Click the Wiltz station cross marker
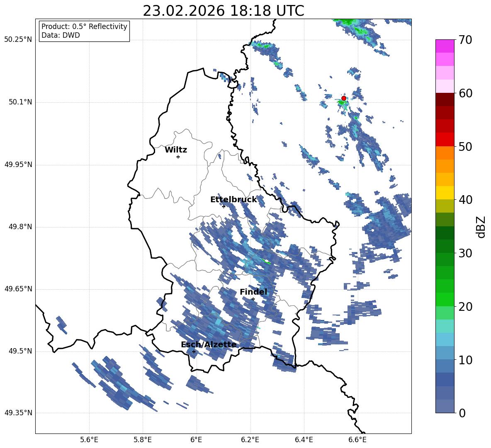This screenshot has width=491, height=448. tap(178, 157)
